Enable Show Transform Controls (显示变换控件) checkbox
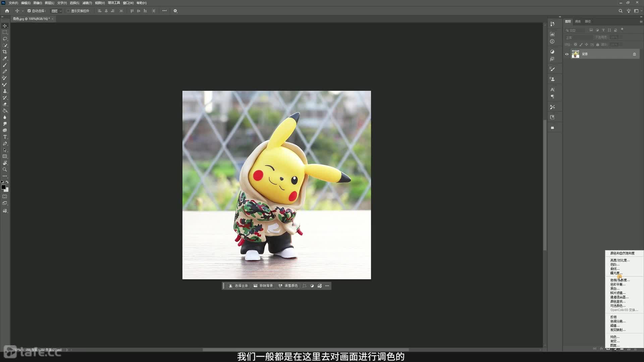The height and width of the screenshot is (362, 644). click(x=68, y=11)
